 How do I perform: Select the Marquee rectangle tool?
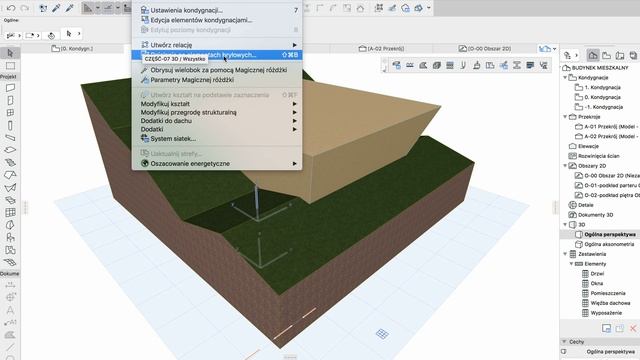tap(10, 66)
